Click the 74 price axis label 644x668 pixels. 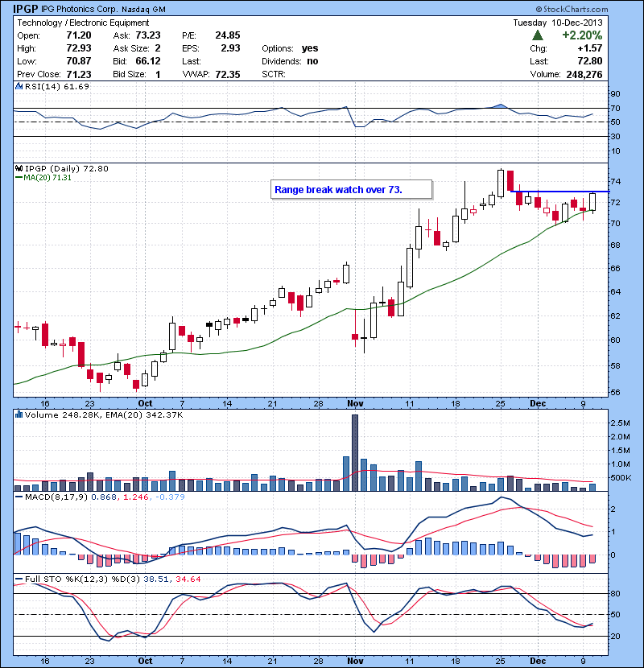(615, 181)
